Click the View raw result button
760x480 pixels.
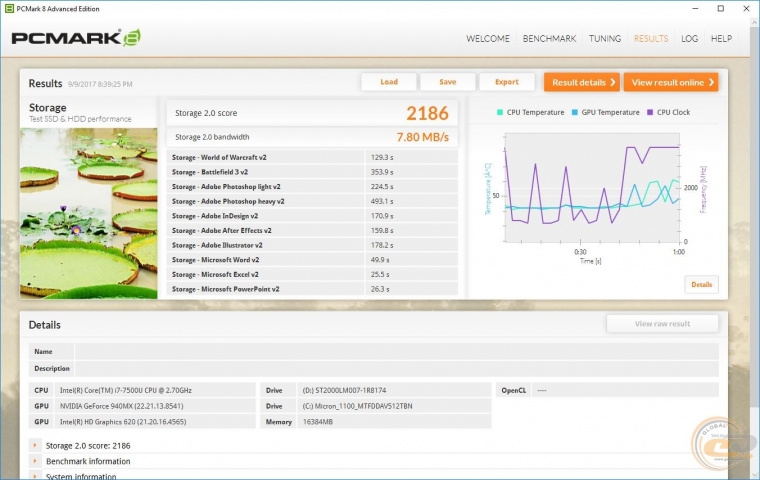[662, 324]
